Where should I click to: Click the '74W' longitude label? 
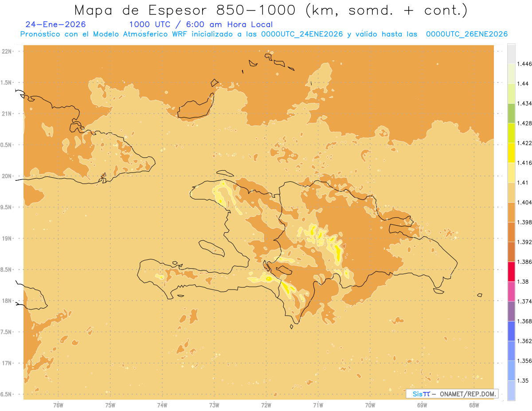[162, 405]
